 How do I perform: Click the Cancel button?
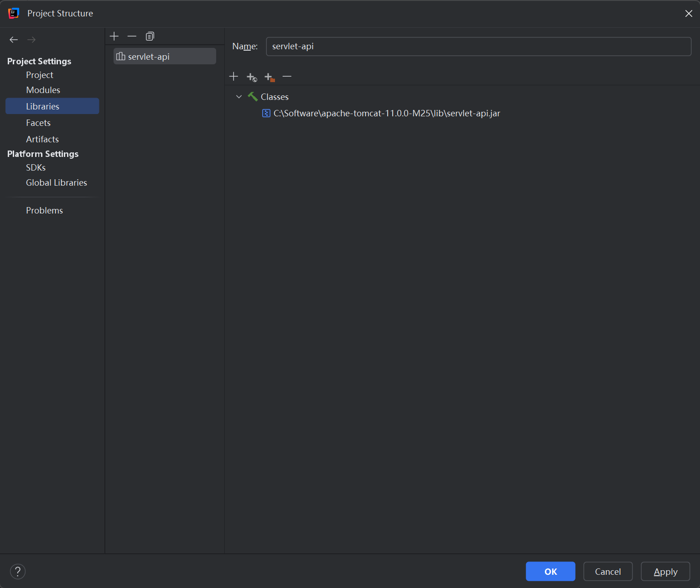(x=608, y=571)
